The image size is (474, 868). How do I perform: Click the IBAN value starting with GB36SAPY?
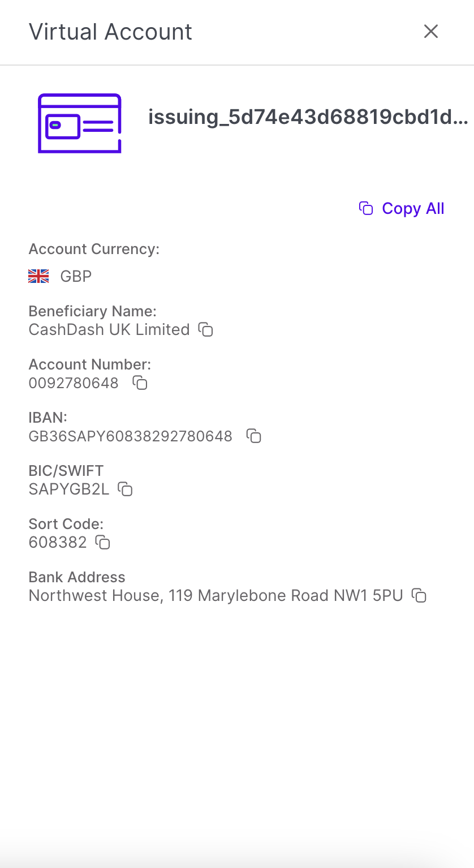(130, 436)
